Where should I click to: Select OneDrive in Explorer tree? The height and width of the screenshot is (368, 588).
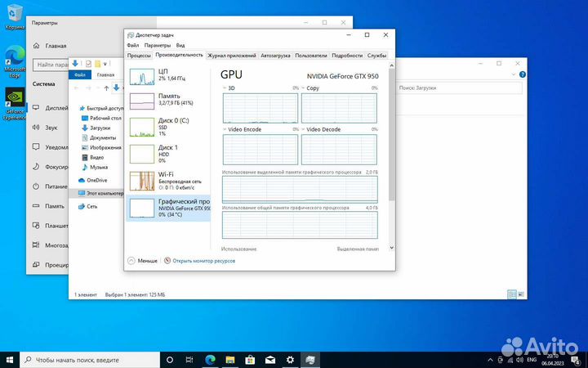[92, 180]
